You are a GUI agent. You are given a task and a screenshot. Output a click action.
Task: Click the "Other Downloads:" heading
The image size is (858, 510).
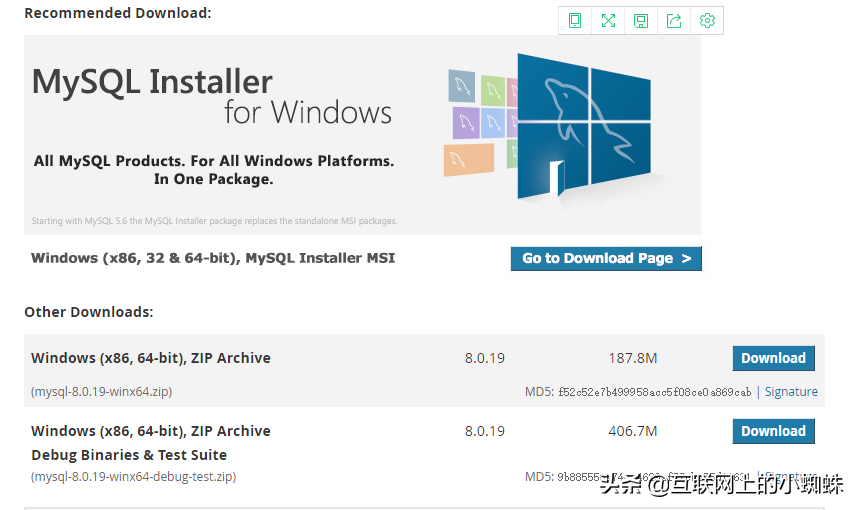(x=89, y=312)
